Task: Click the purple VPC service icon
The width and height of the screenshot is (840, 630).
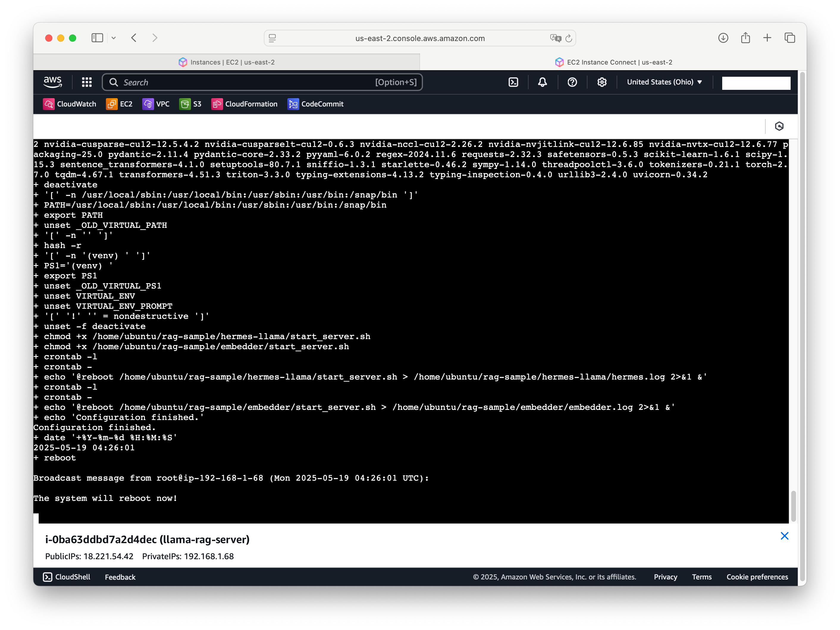Action: tap(148, 104)
